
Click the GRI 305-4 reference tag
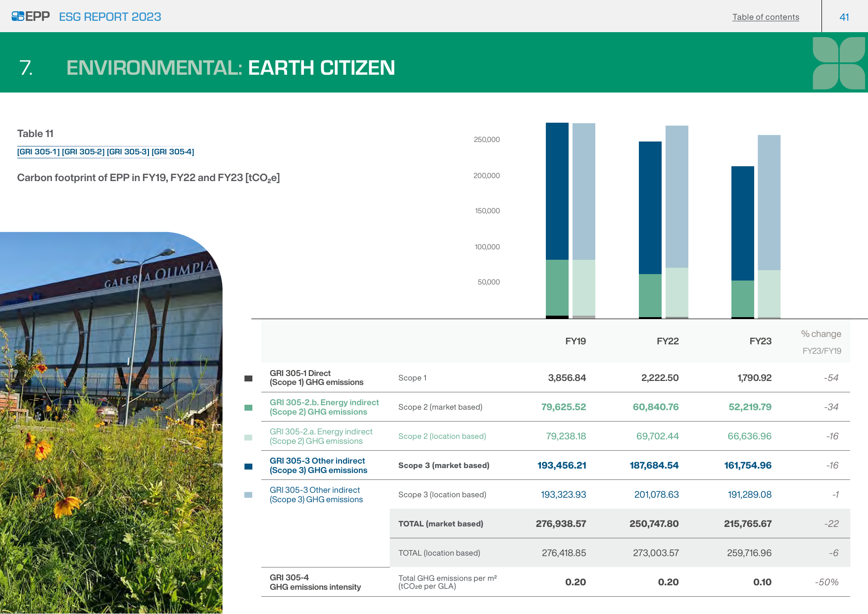pos(173,151)
